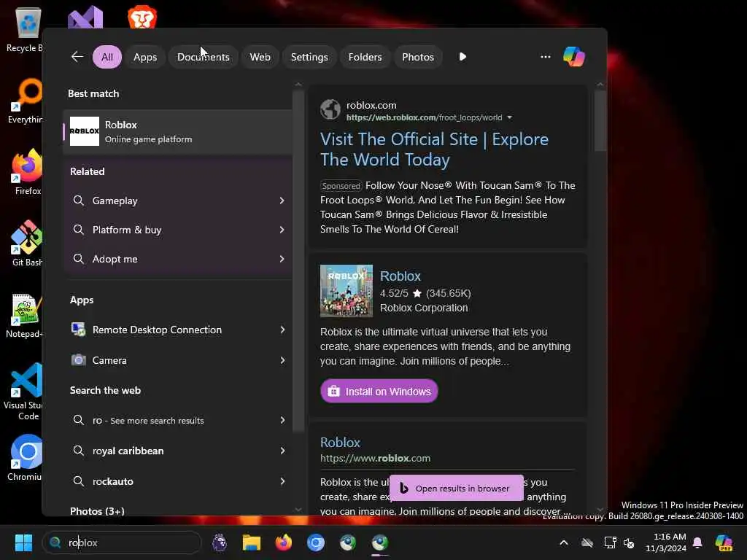Show more search filter categories
The image size is (747, 560).
click(x=462, y=57)
